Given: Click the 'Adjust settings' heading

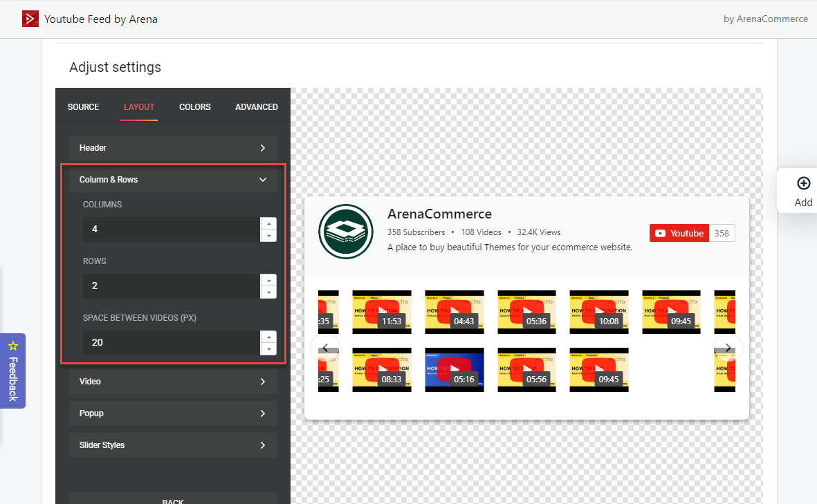Looking at the screenshot, I should [115, 67].
